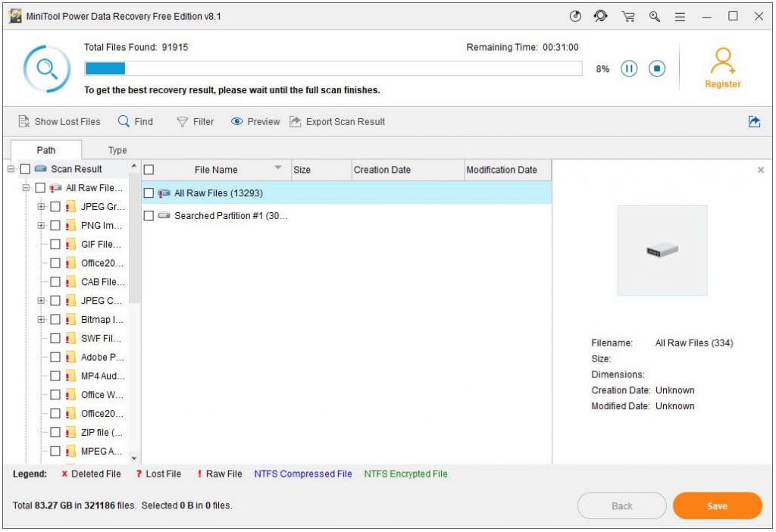Open the Find tool

point(135,122)
